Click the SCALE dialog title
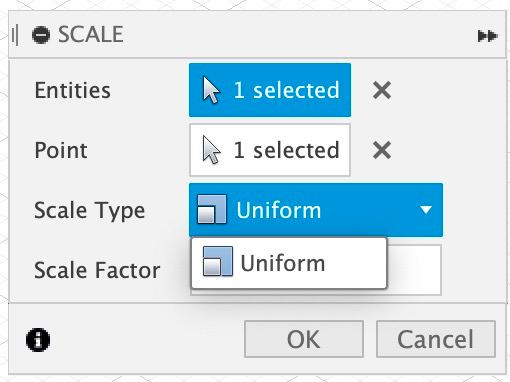This screenshot has width=510, height=382. point(91,35)
